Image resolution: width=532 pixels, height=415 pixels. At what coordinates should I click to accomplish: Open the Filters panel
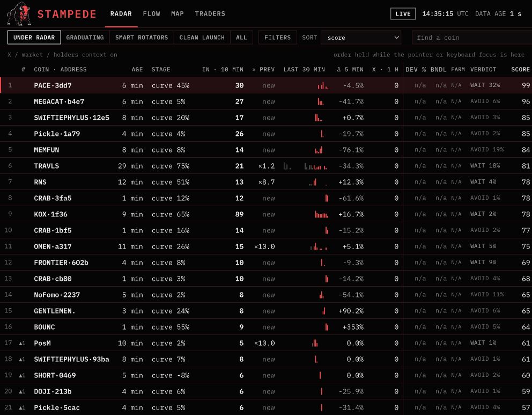(278, 38)
